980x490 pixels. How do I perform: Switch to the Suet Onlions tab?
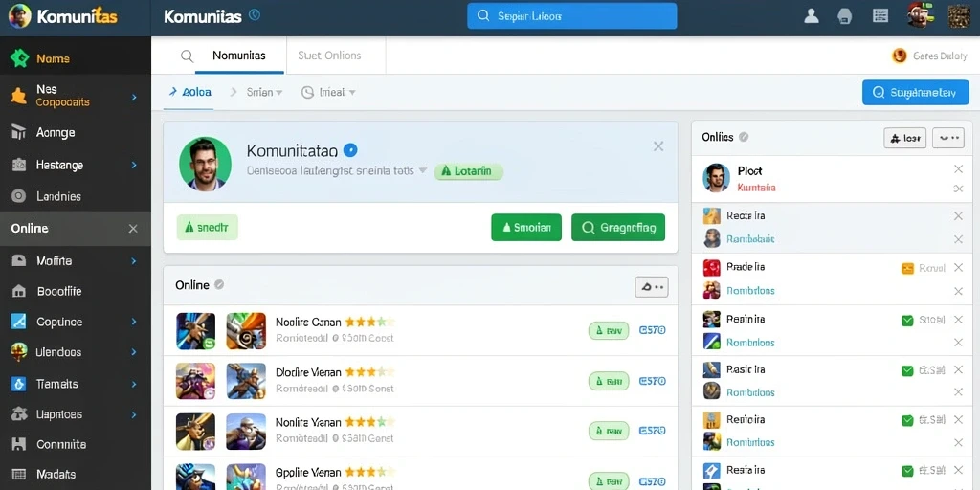point(329,56)
